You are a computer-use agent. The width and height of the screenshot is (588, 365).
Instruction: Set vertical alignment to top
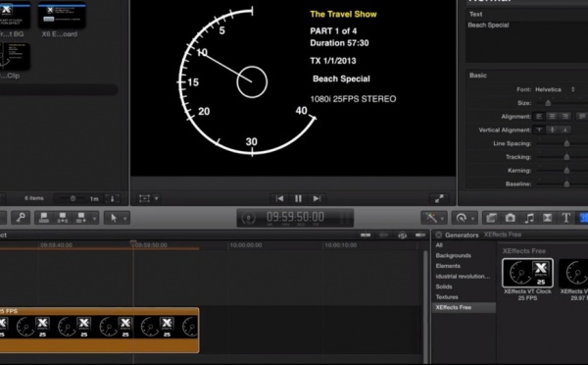click(539, 130)
